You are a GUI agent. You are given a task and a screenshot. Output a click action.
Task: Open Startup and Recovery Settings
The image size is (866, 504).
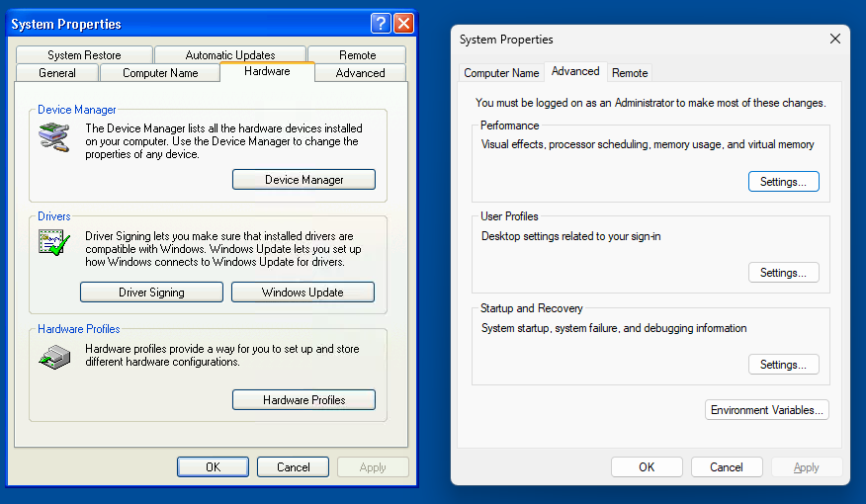point(783,365)
